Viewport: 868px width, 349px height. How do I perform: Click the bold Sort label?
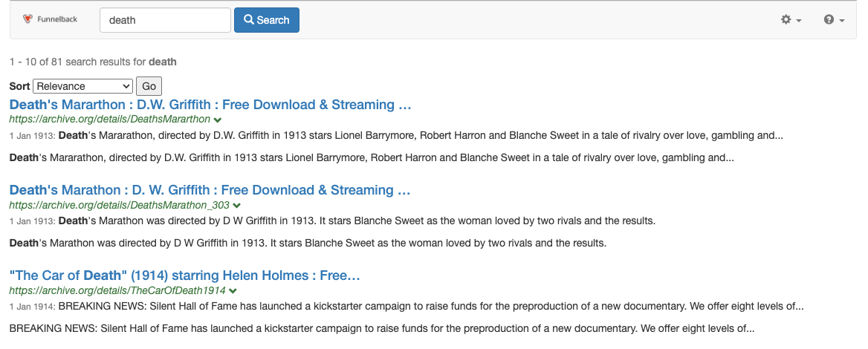19,86
